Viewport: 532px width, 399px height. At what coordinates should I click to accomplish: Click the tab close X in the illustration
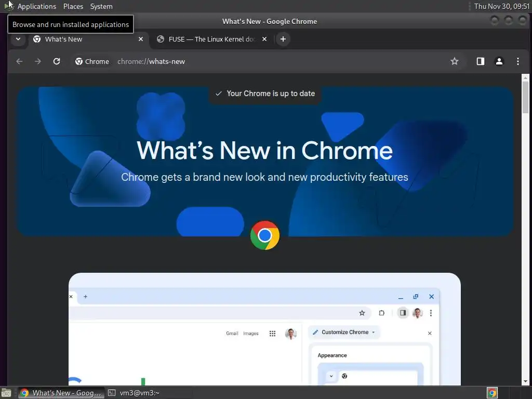click(71, 297)
